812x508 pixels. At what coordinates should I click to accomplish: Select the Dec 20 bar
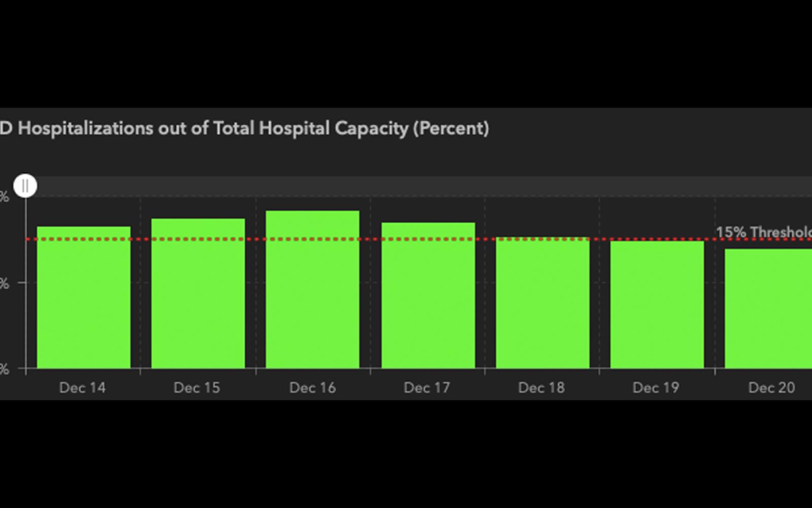click(768, 309)
